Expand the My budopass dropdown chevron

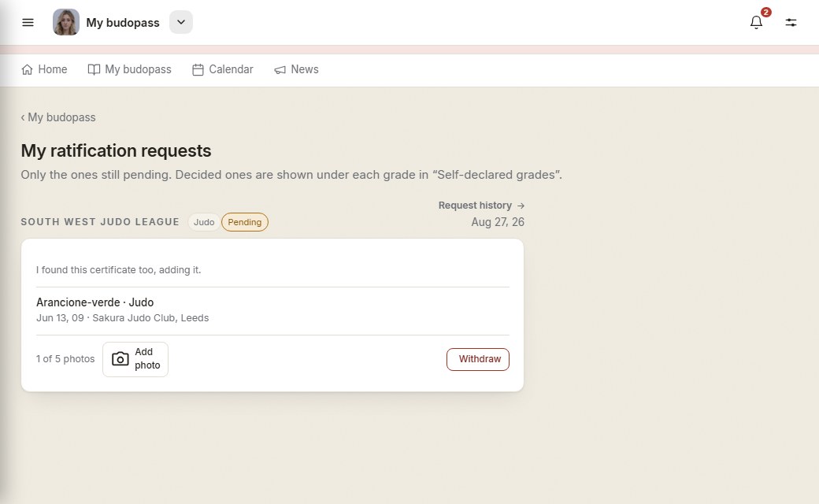pos(180,23)
